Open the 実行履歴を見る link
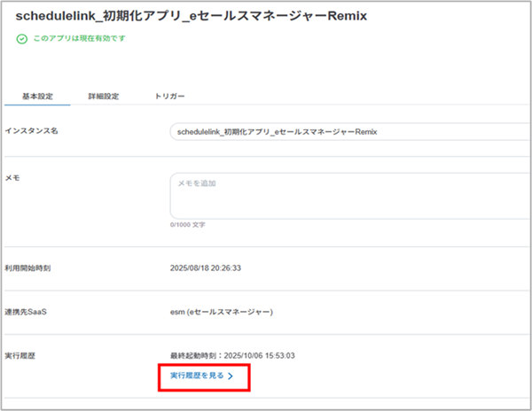 click(197, 376)
